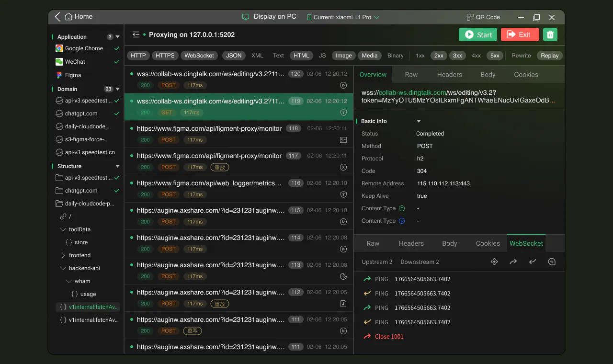Toggle the HTTP filter chip

[138, 56]
